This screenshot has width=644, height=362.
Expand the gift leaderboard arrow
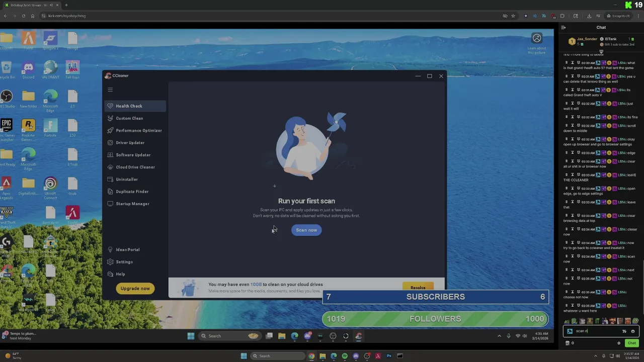click(601, 51)
